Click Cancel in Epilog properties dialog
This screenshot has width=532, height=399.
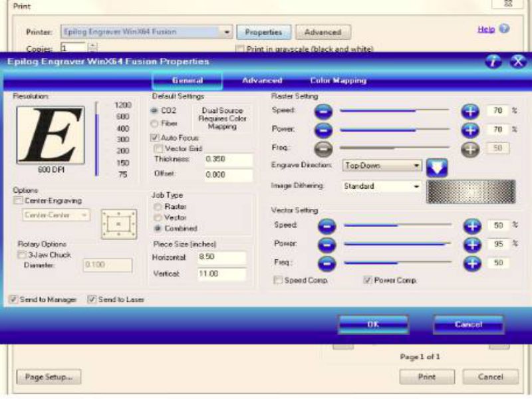coord(468,325)
